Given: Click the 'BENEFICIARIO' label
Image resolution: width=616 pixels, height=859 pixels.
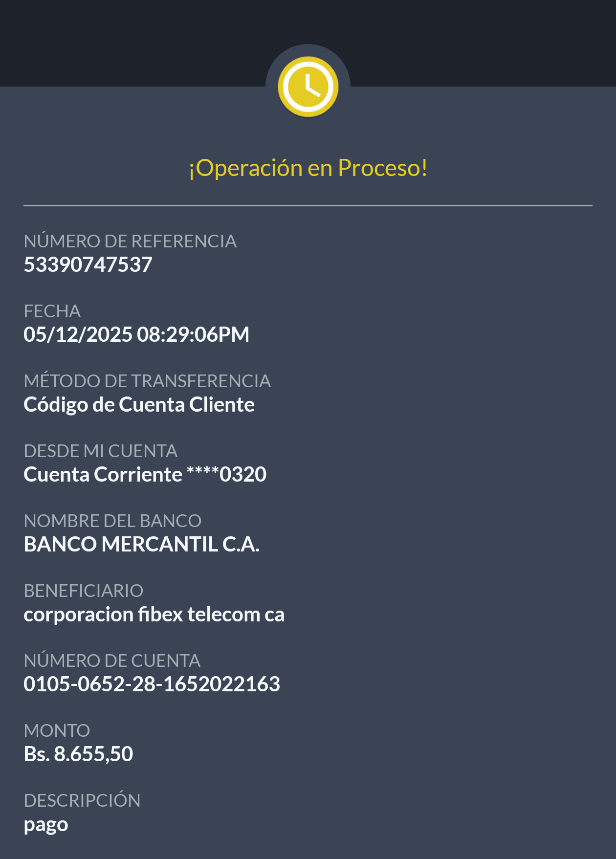Looking at the screenshot, I should (83, 591).
